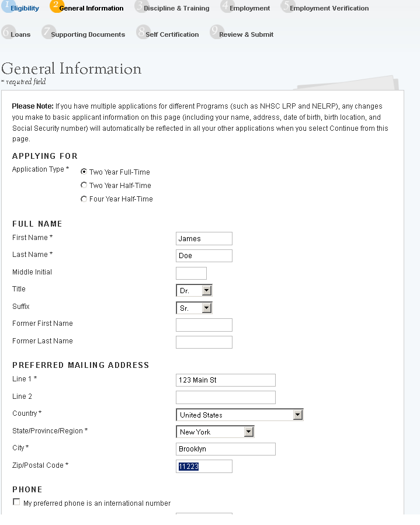Switch to the Supporting Documents tab
This screenshot has width=420, height=525.
coord(88,34)
